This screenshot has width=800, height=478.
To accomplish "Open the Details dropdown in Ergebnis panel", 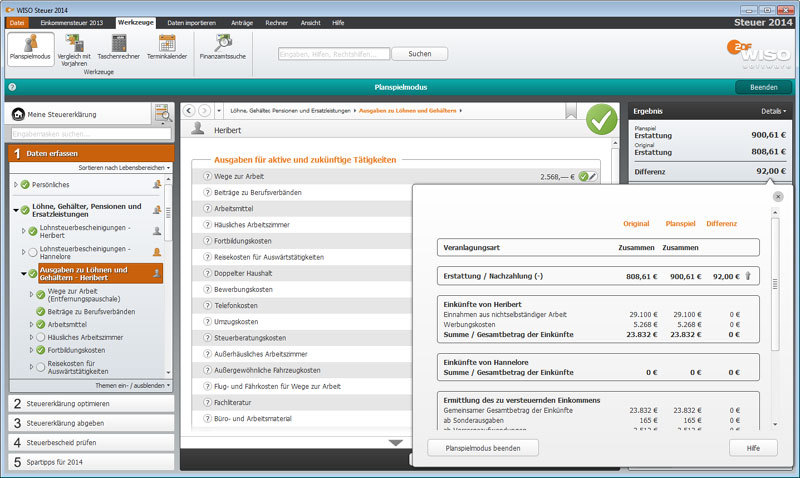I will point(773,111).
